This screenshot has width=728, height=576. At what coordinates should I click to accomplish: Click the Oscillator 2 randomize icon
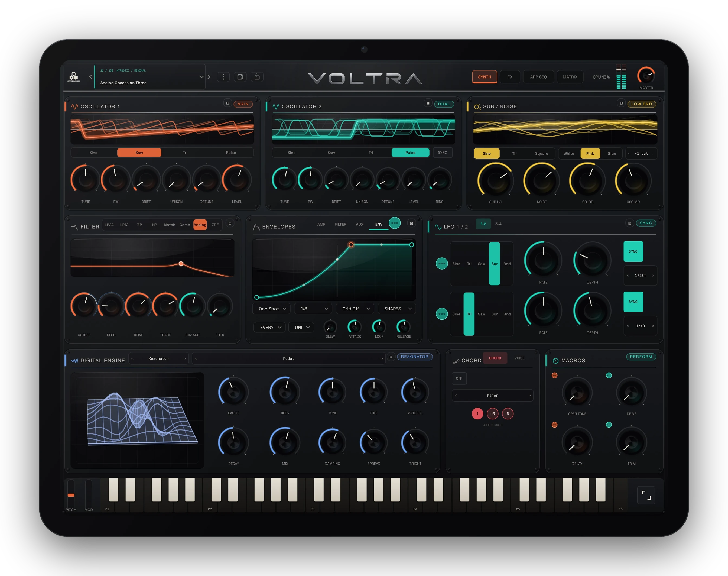tap(428, 103)
